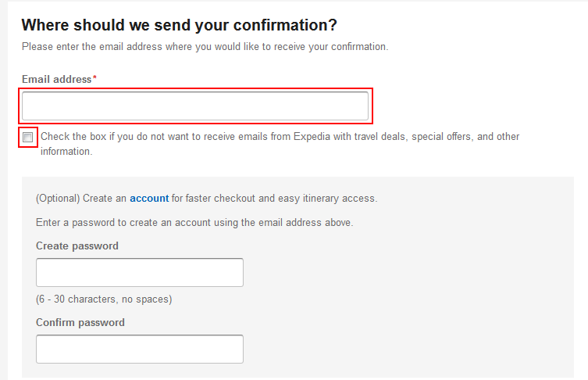
Task: Click 'for faster checkout and easy itinerary access' text
Action: (275, 199)
